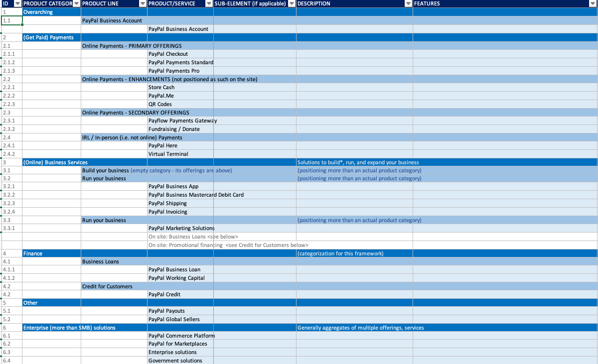The width and height of the screenshot is (598, 364).
Task: Click the ID cell '3.2.4'
Action: click(11, 212)
